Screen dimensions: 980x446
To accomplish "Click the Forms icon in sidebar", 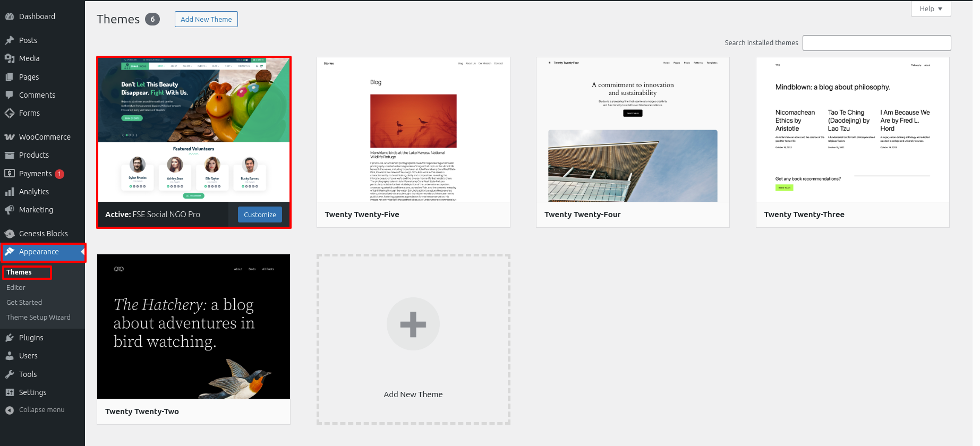I will click(x=10, y=113).
